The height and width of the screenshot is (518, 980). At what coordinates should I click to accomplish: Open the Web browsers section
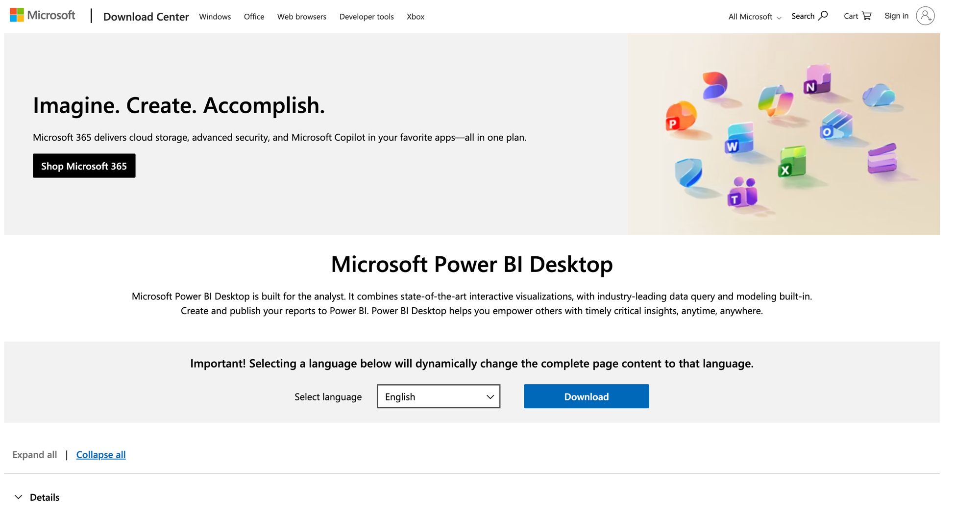coord(301,17)
